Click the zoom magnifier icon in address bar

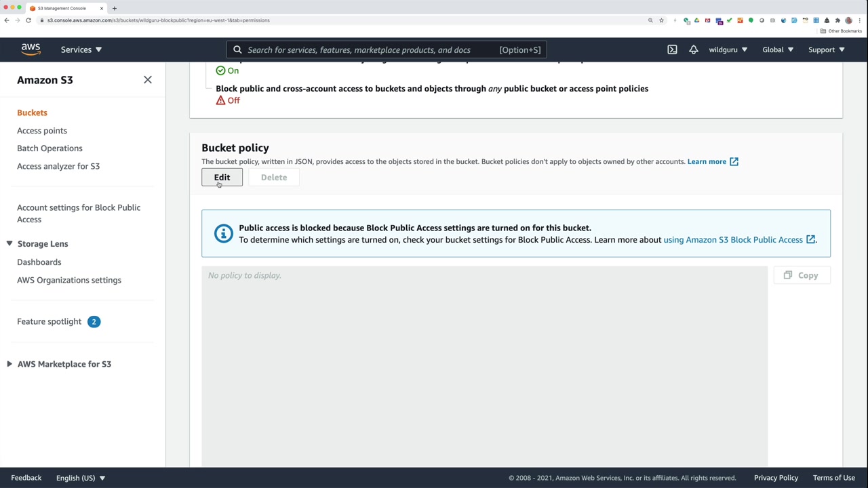[650, 20]
